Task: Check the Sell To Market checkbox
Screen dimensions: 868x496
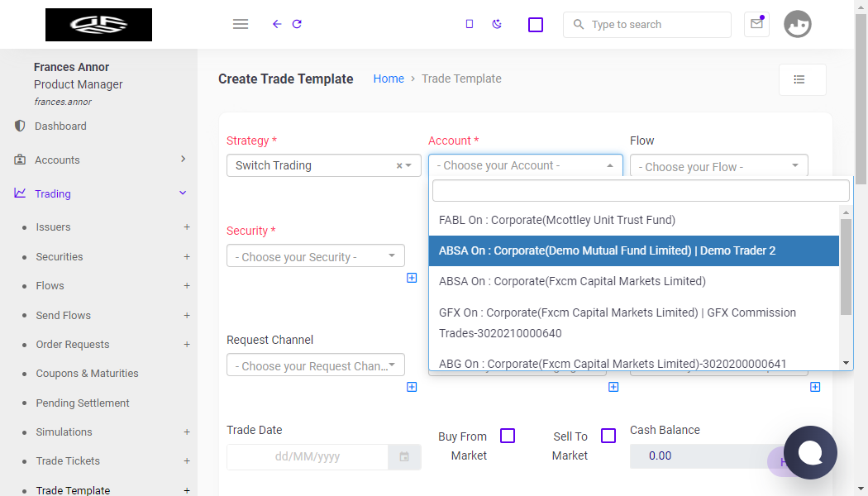Action: coord(608,436)
